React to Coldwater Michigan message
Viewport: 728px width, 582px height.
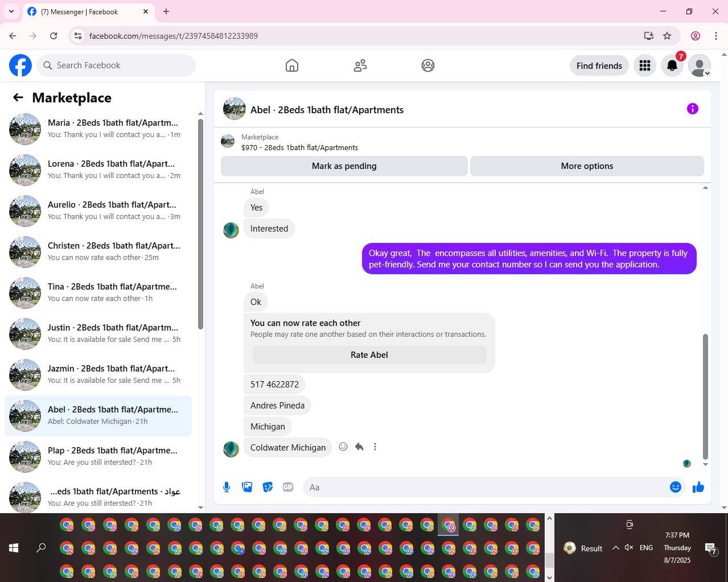(343, 447)
